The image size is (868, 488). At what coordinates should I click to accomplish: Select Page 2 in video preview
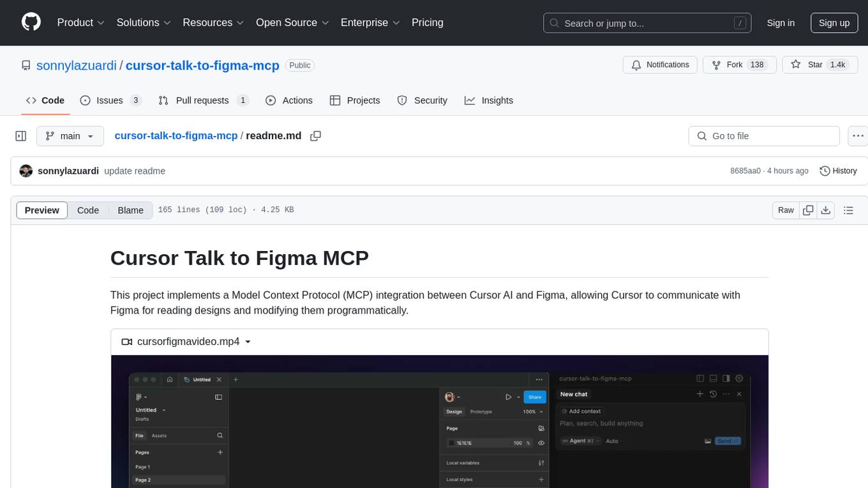(143, 480)
